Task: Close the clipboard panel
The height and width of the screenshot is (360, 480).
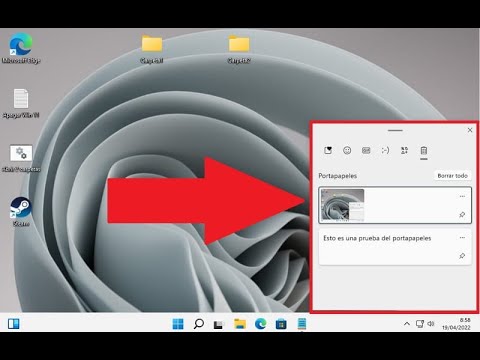Action: click(x=470, y=130)
